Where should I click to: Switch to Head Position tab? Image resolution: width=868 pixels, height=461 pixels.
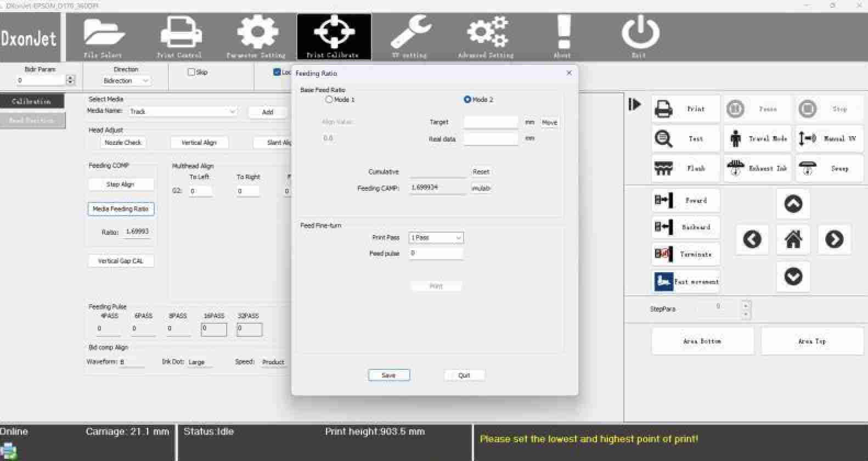point(32,120)
